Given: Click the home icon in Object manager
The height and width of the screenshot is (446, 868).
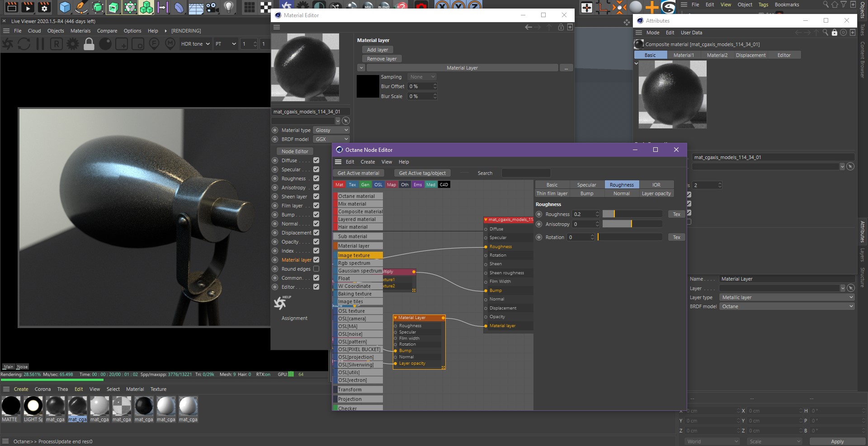Looking at the screenshot, I should point(835,5).
